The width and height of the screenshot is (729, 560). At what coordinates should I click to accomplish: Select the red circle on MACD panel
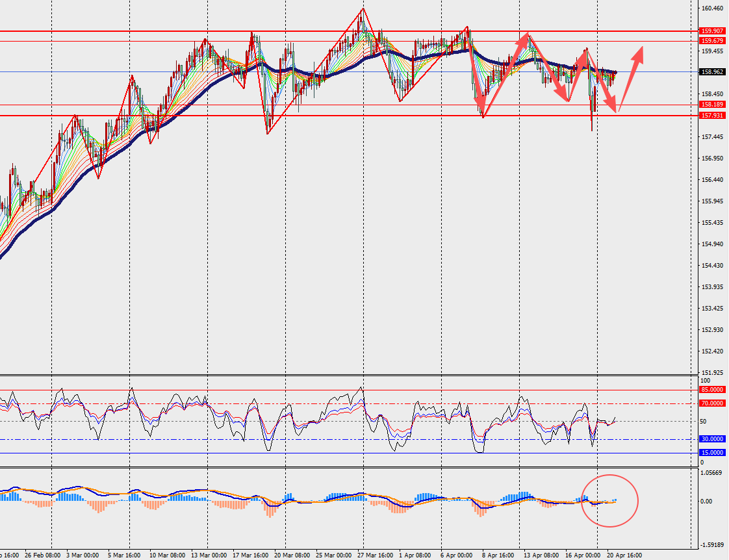pos(610,500)
